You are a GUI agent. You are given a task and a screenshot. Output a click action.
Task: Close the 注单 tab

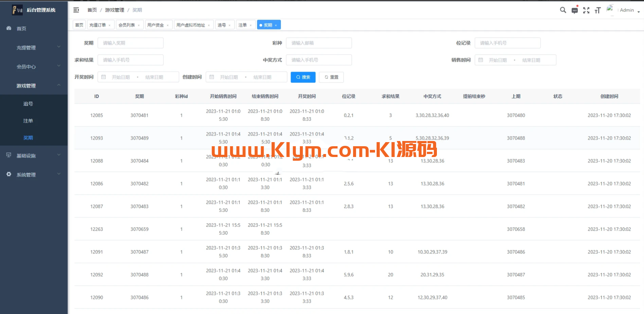pos(250,25)
